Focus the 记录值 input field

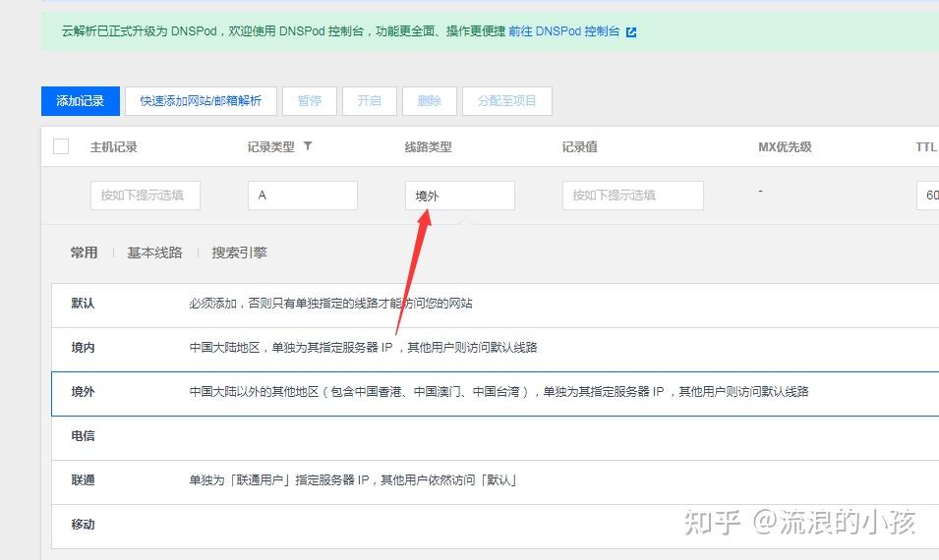pyautogui.click(x=633, y=196)
